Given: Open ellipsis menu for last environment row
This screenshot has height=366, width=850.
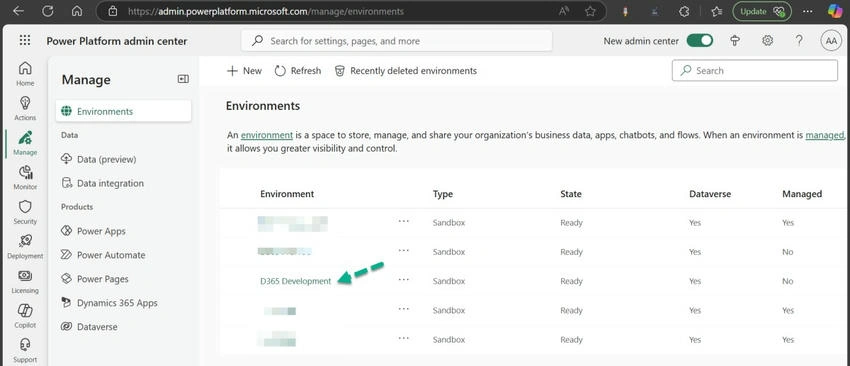Looking at the screenshot, I should click(x=403, y=338).
